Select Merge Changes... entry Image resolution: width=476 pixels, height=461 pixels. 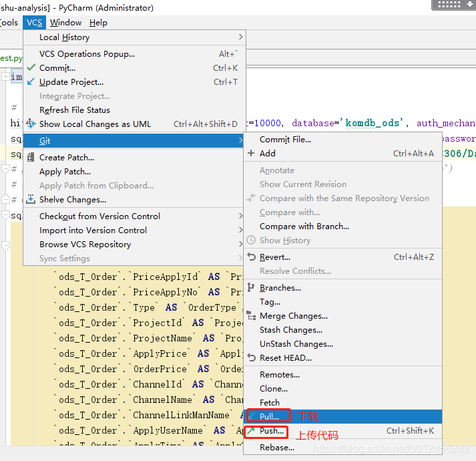[x=342, y=316]
